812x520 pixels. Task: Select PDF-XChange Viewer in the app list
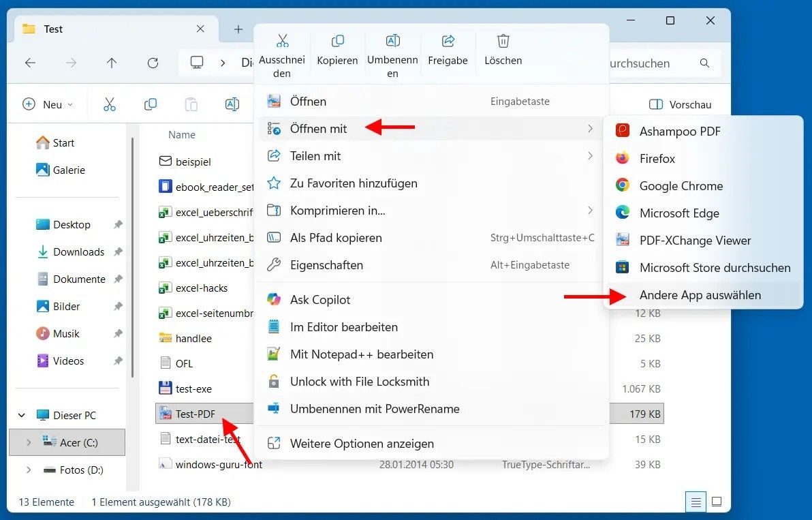coord(695,241)
